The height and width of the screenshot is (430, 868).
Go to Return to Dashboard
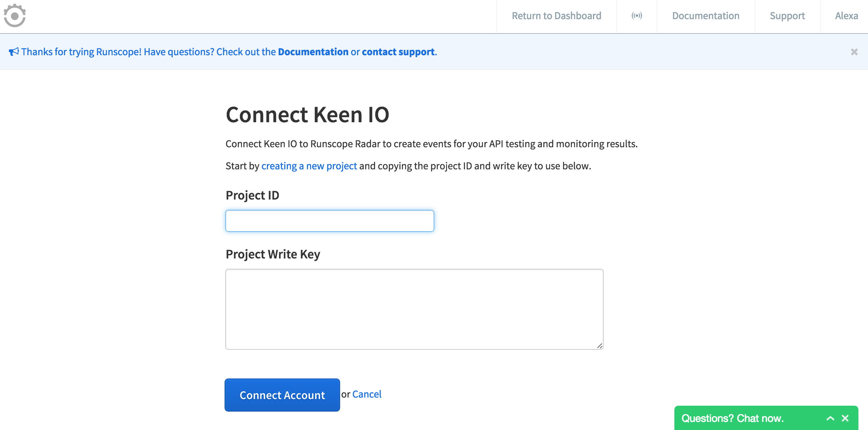(556, 16)
